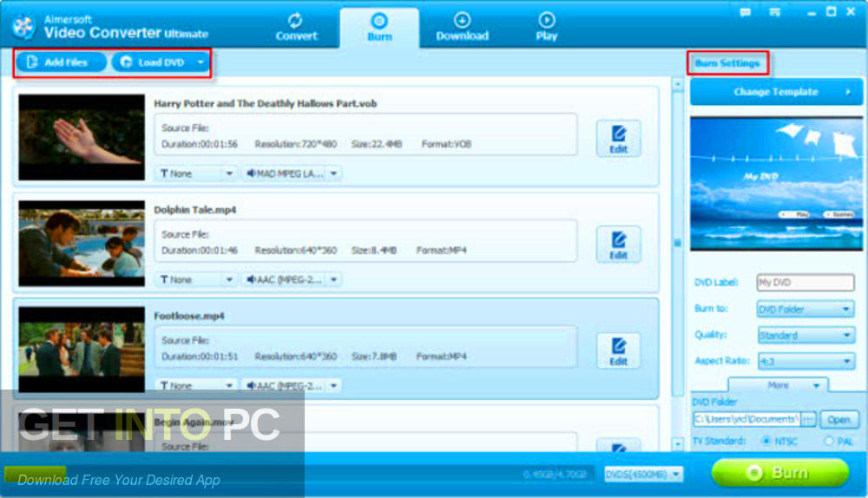868x498 pixels.
Task: Switch to the Burn tab
Action: 379,27
